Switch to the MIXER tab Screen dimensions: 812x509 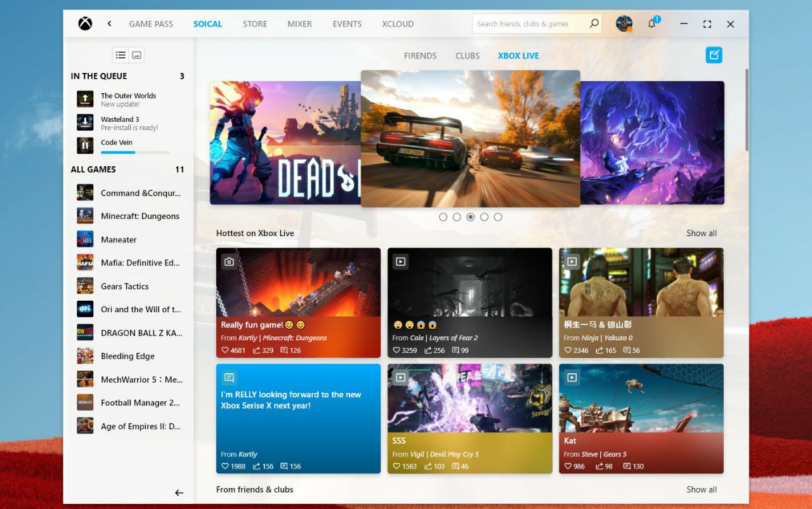[x=299, y=24]
